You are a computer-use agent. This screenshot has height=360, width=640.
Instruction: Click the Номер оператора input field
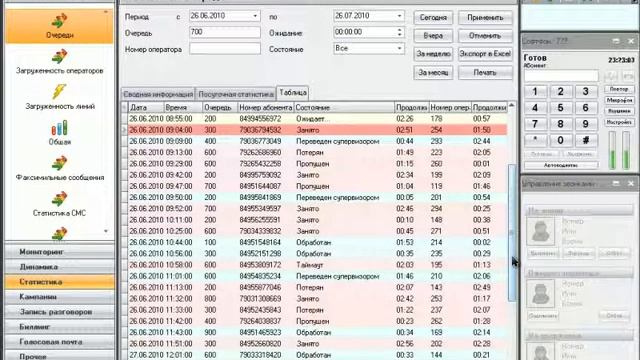pyautogui.click(x=225, y=49)
